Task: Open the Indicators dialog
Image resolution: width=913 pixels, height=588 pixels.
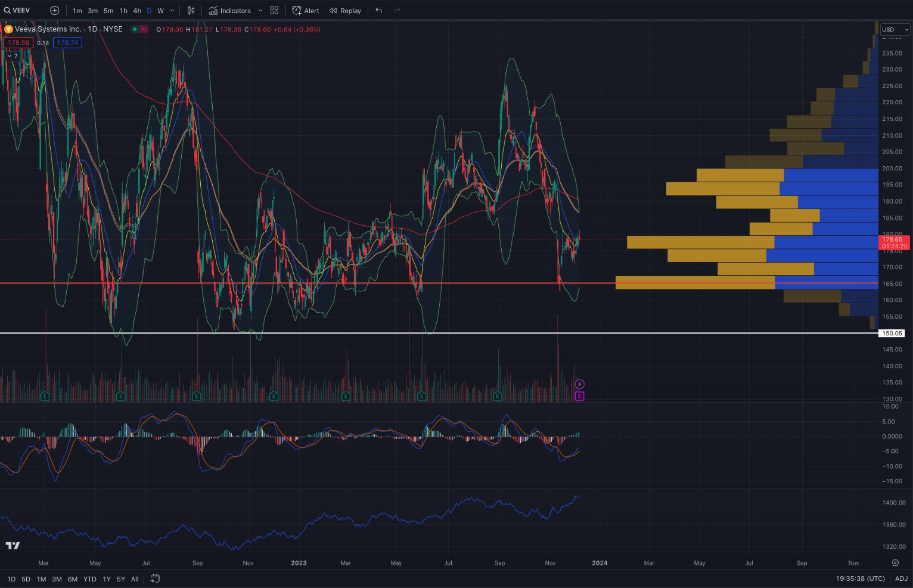Action: coord(230,11)
